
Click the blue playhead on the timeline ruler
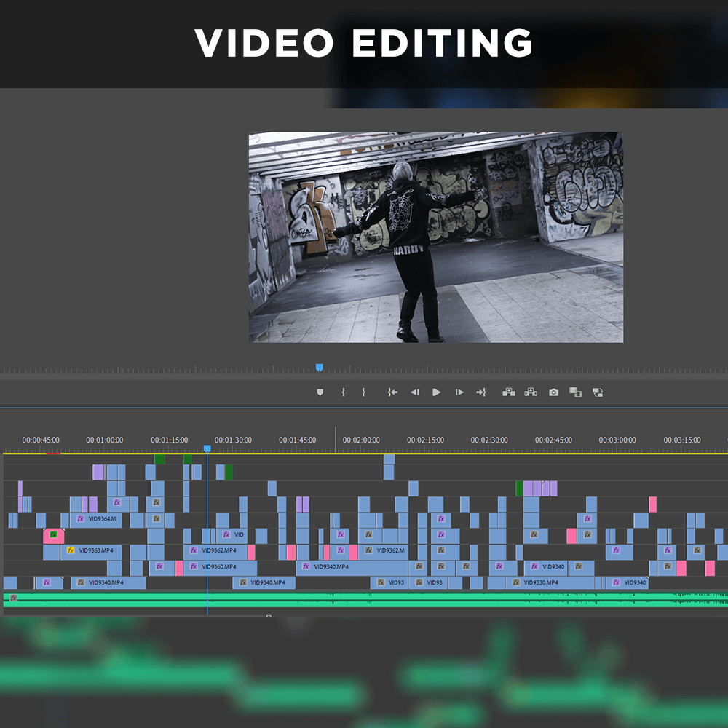point(207,449)
